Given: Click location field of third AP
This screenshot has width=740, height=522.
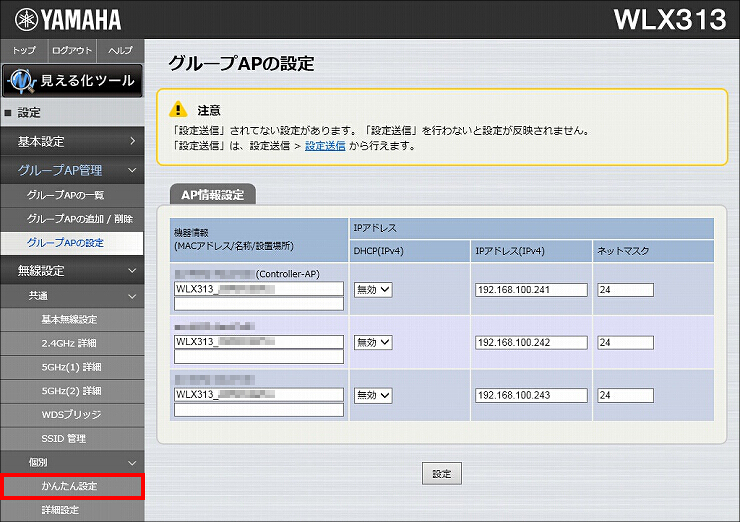Looking at the screenshot, I should 259,409.
